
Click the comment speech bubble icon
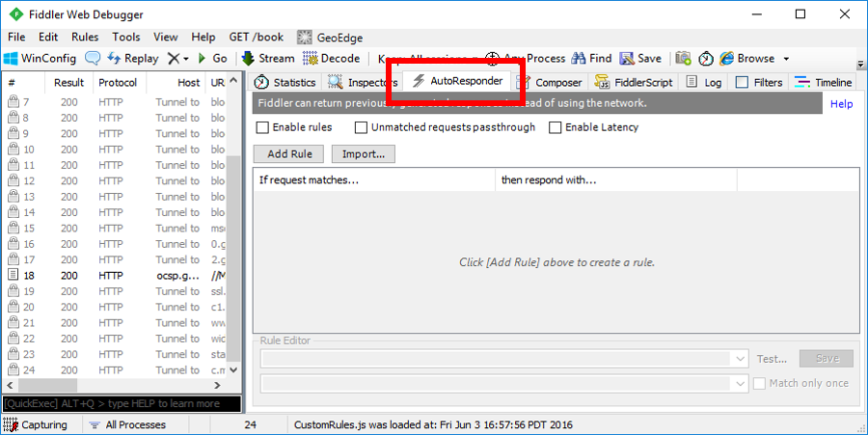pyautogui.click(x=93, y=58)
